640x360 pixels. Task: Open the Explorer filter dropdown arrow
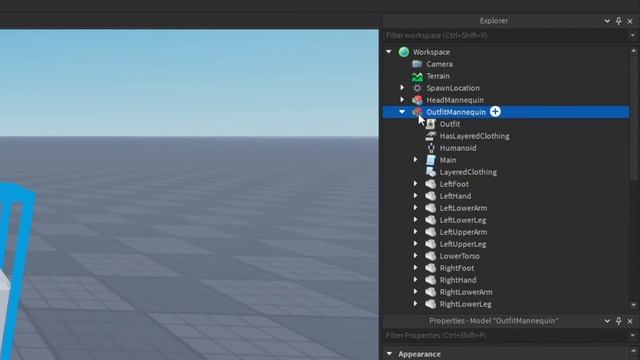pyautogui.click(x=633, y=36)
